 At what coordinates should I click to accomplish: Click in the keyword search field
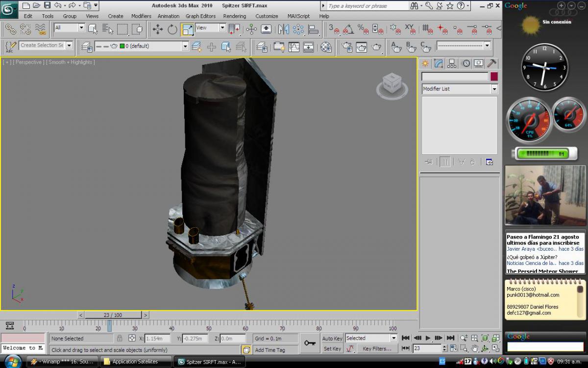(367, 6)
